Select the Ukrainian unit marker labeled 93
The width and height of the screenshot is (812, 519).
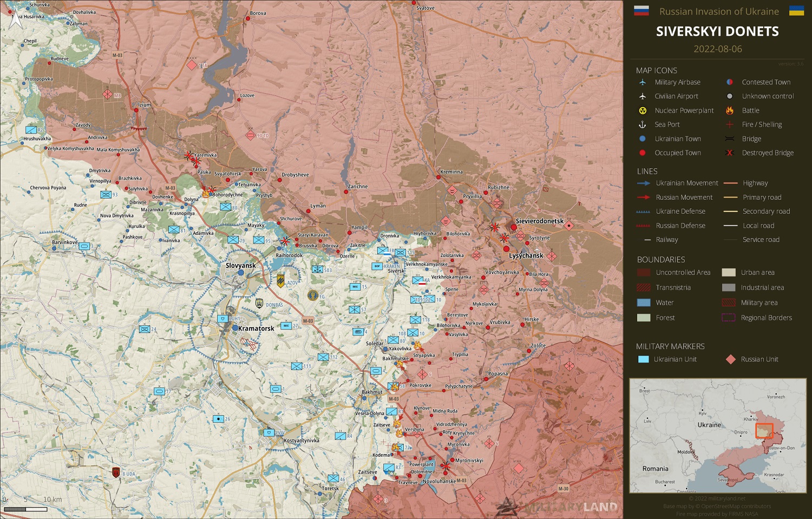tap(106, 195)
